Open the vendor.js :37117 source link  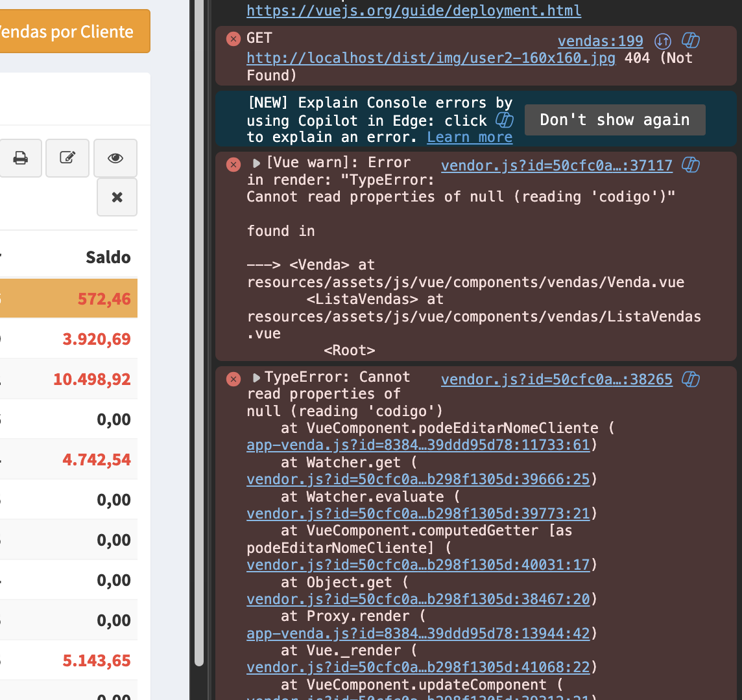coord(556,165)
